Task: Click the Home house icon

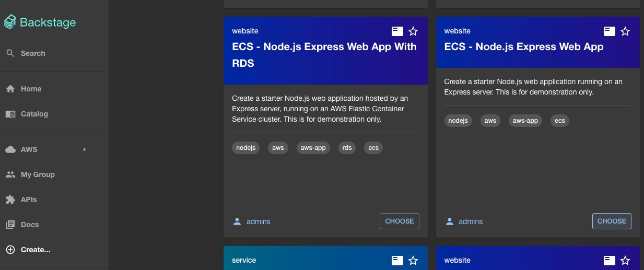Action: 10,89
